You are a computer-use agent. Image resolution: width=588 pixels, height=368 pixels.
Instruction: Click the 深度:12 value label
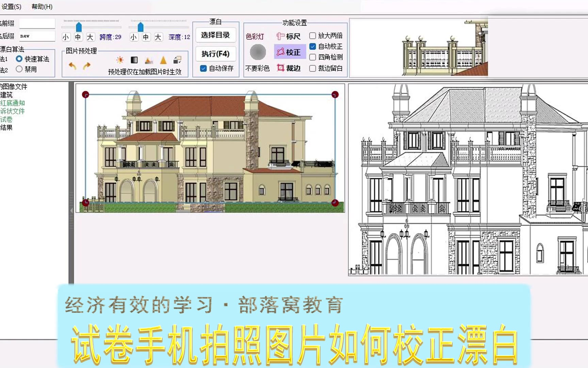tap(179, 37)
